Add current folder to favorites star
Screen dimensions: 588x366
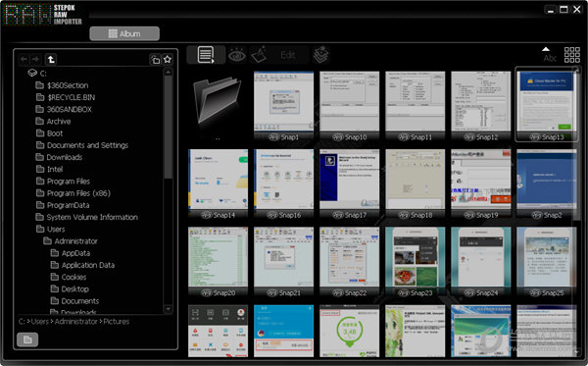(x=168, y=59)
